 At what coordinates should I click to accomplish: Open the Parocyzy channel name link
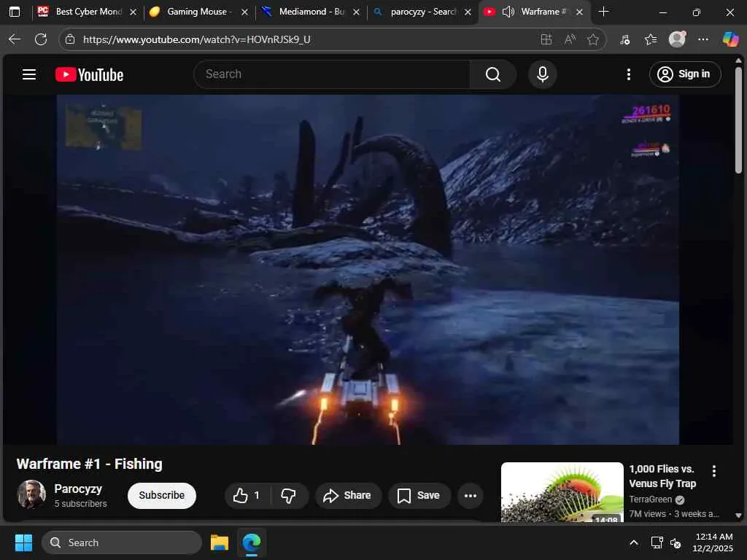click(78, 489)
